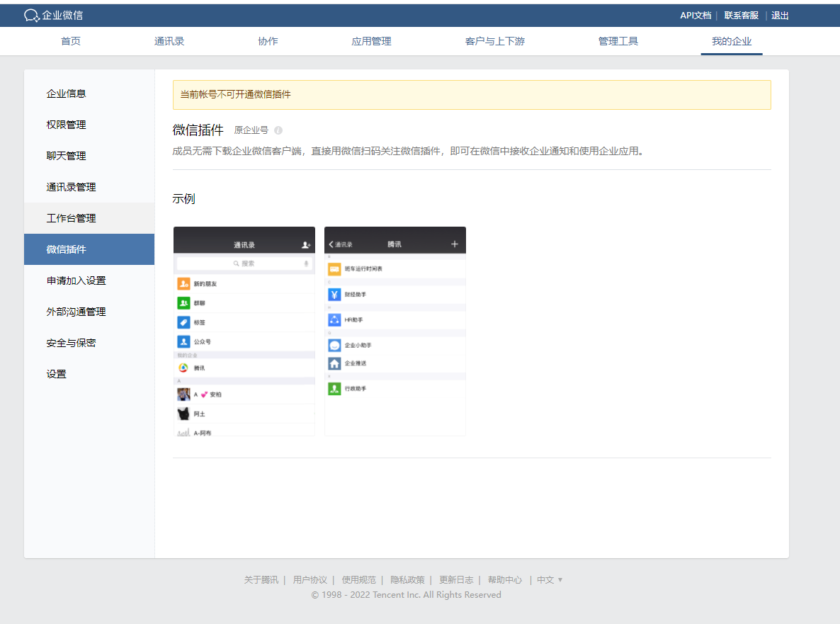The width and height of the screenshot is (840, 624).
Task: Open 权限管理 in the sidebar
Action: tap(89, 125)
